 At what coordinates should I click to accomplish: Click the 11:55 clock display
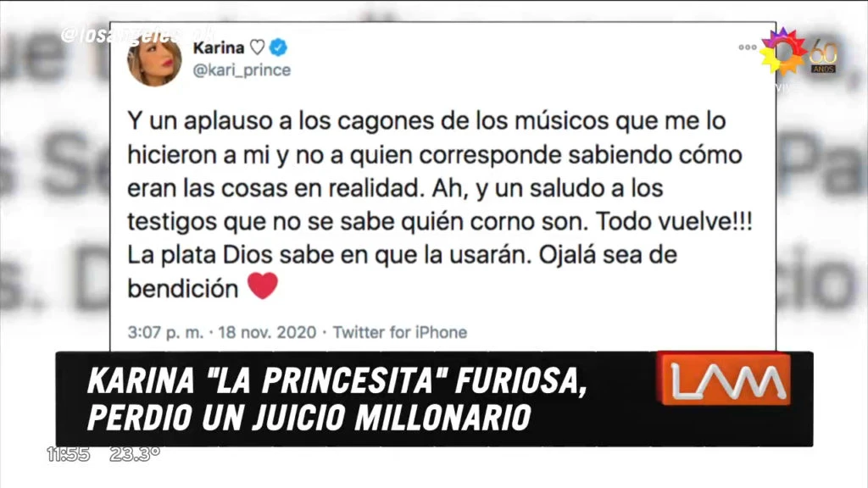point(68,454)
